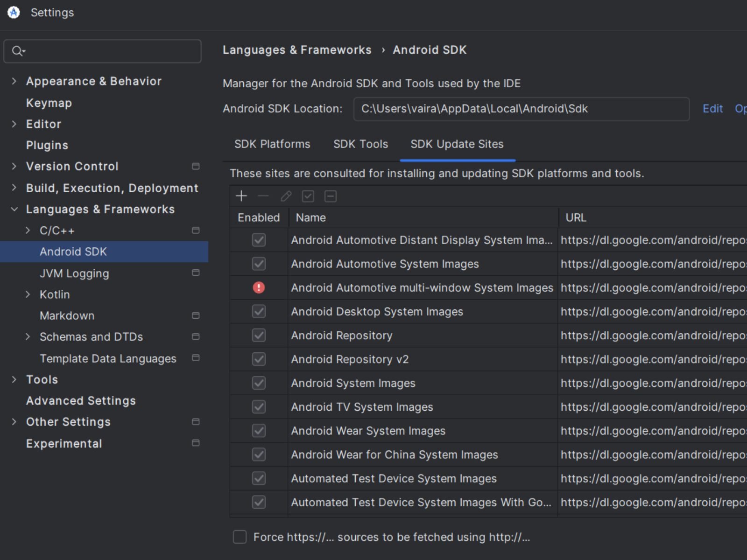Click the Remove site minus icon
The height and width of the screenshot is (560, 747).
[x=263, y=196]
